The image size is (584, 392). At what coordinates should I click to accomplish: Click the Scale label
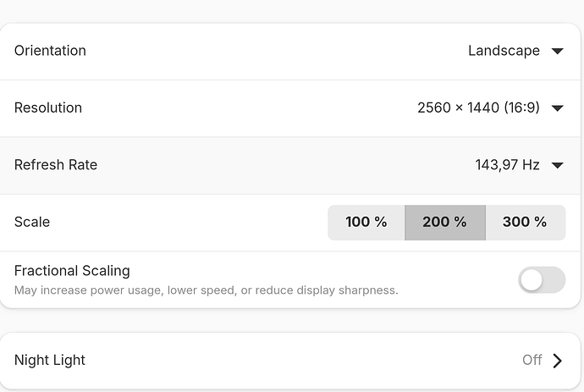point(32,223)
